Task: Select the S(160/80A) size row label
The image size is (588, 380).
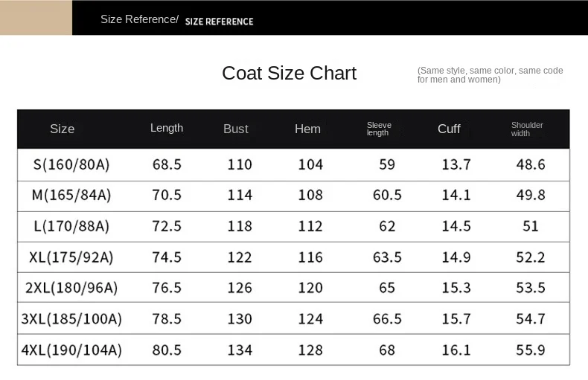Action: click(x=70, y=164)
